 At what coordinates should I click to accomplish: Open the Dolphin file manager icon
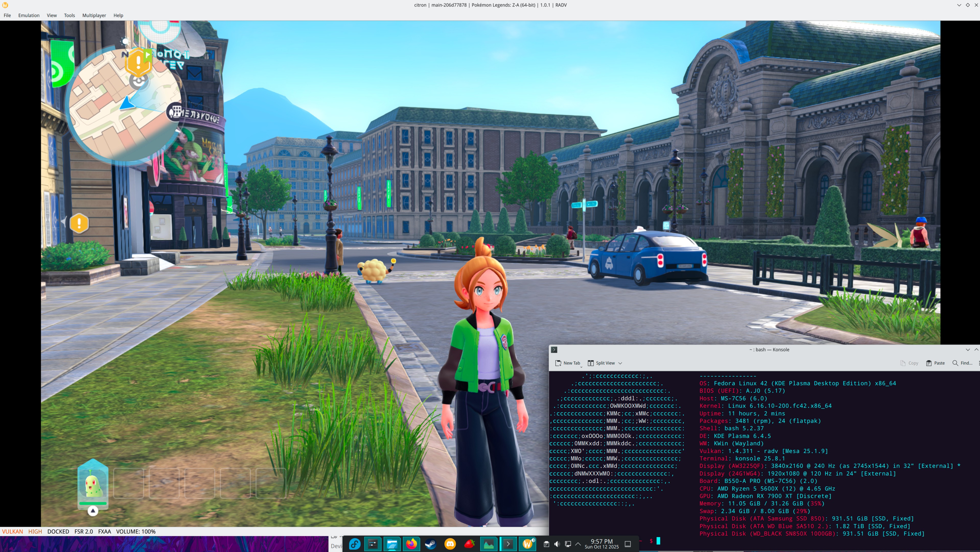click(x=392, y=544)
